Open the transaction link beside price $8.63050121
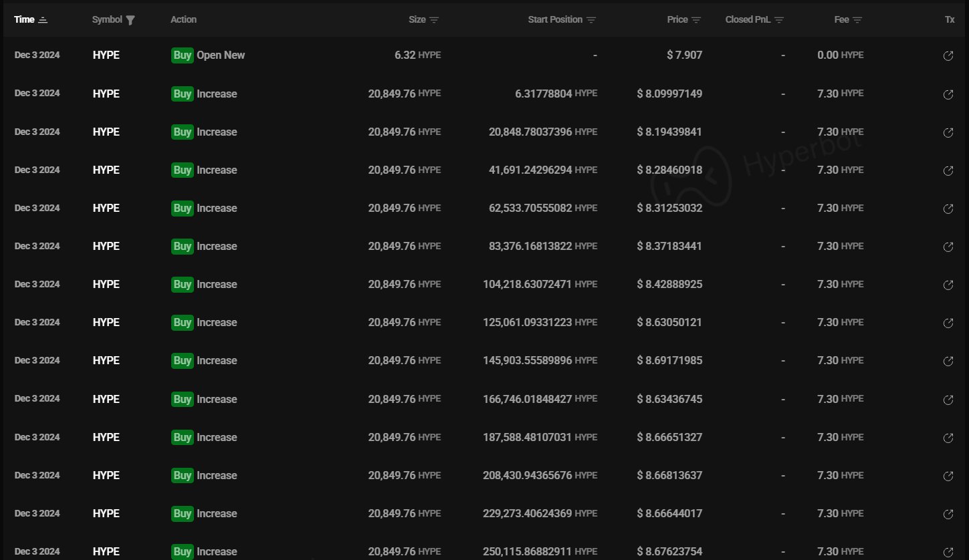Image resolution: width=969 pixels, height=560 pixels. click(x=948, y=323)
